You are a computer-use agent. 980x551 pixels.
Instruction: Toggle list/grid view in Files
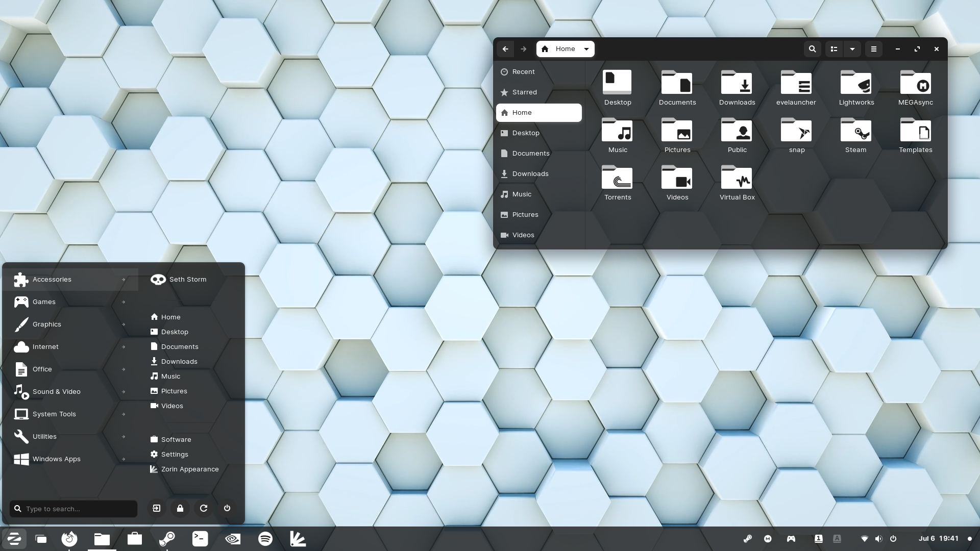[834, 49]
